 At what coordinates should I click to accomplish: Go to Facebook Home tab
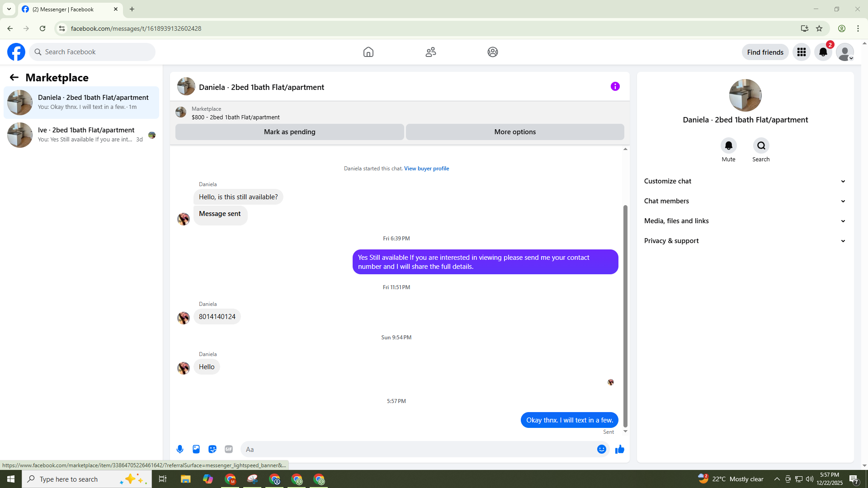(x=368, y=52)
